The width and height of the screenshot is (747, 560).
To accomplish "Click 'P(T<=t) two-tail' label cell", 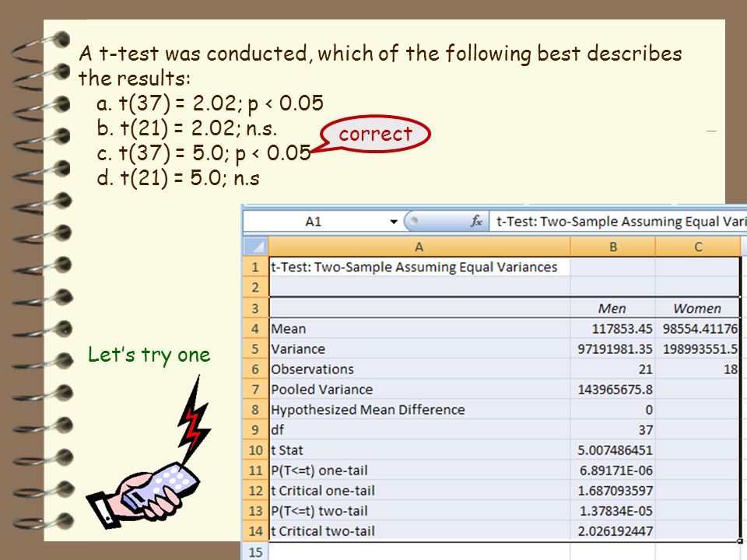I will pyautogui.click(x=419, y=511).
